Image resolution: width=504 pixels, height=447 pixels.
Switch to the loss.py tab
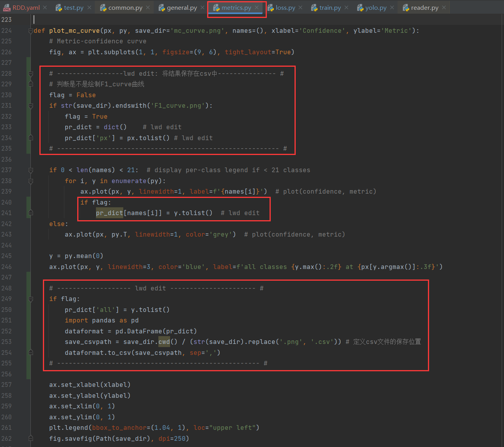point(286,8)
